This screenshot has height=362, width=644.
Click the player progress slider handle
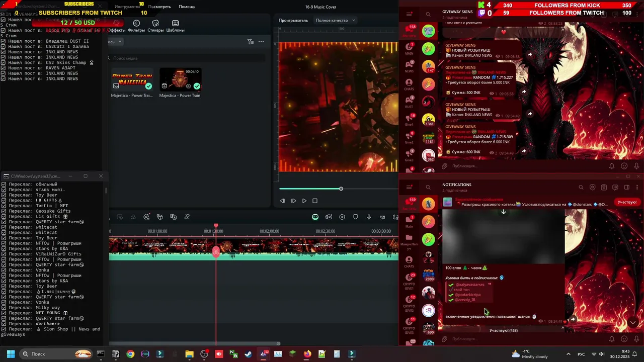pos(341,189)
